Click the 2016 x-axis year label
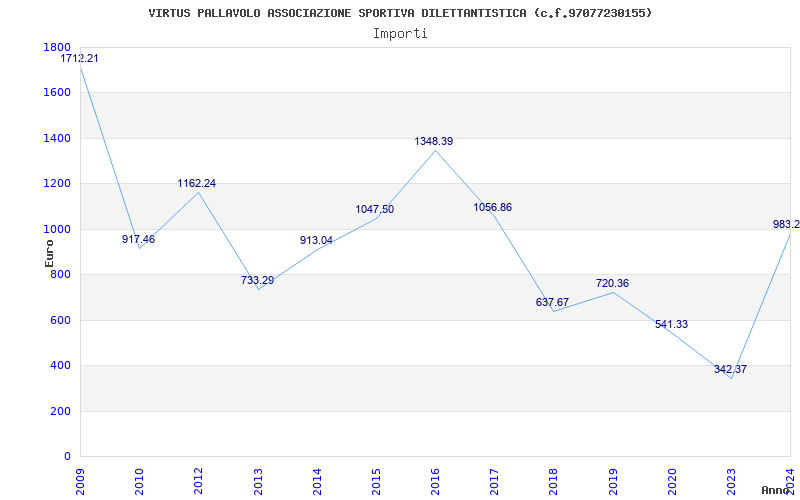This screenshot has width=800, height=500. click(435, 481)
